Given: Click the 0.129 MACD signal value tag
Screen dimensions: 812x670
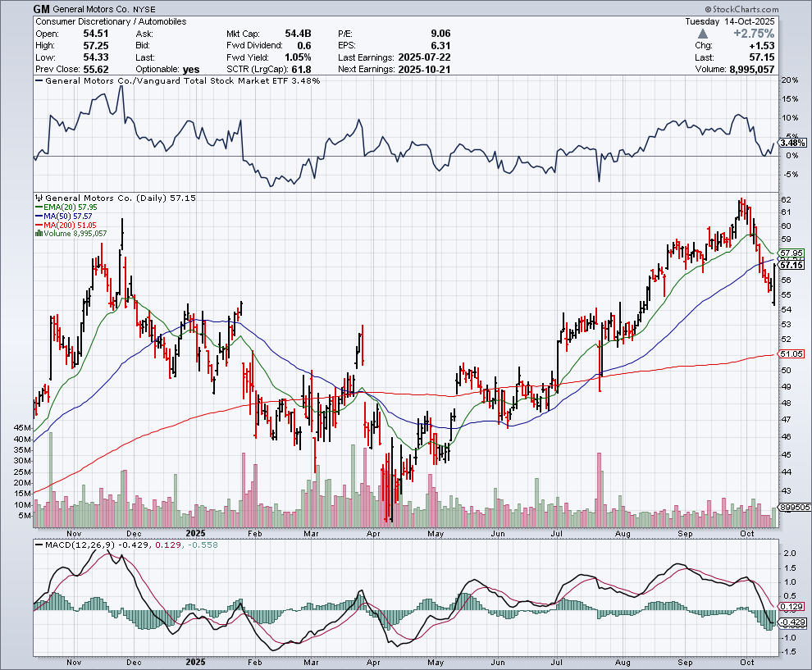Looking at the screenshot, I should [791, 606].
